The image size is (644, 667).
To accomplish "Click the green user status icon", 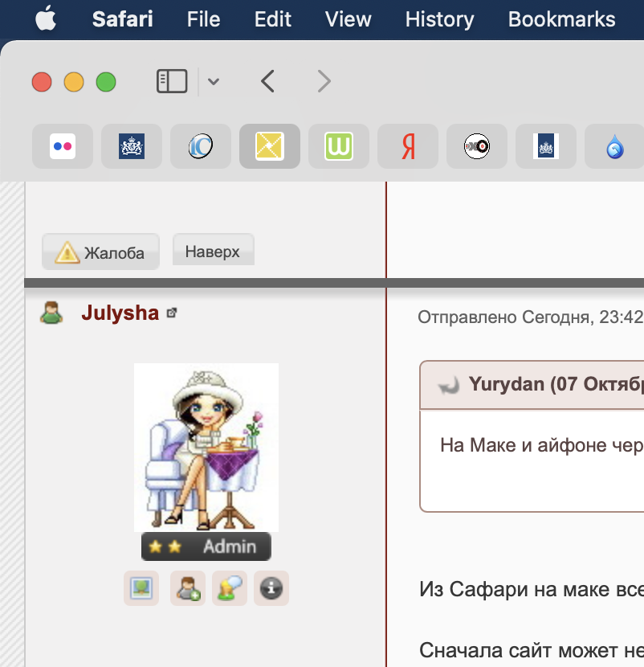I will [51, 313].
